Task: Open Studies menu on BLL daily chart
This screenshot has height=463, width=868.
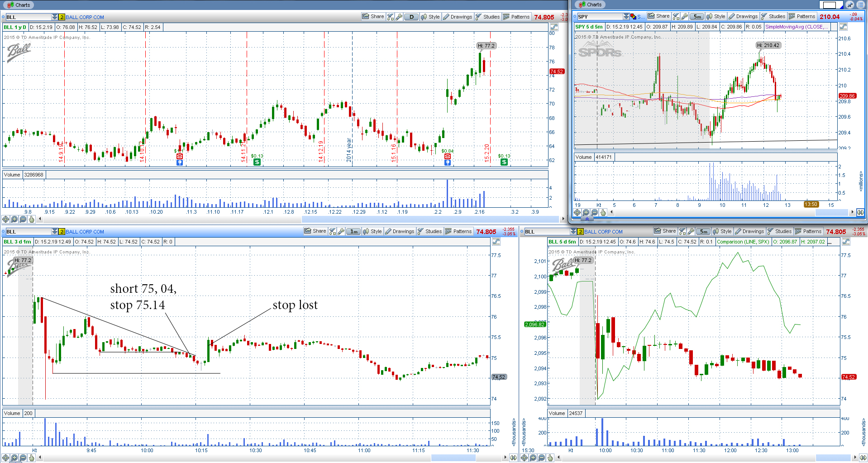Action: coord(487,17)
